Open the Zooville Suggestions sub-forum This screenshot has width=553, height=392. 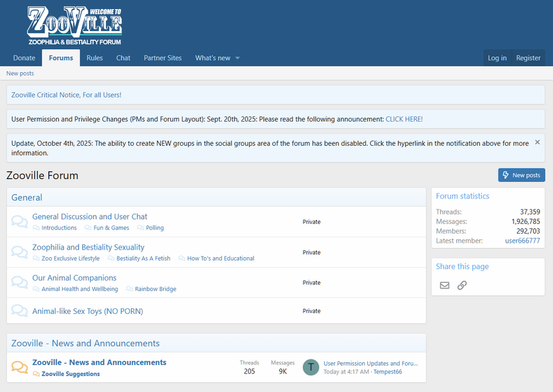(71, 374)
